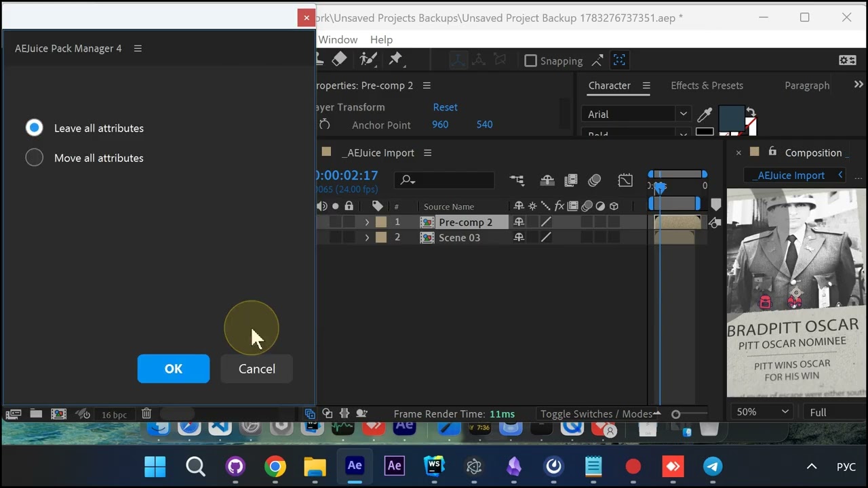868x488 pixels.
Task: Switch to the Effects & Presets tab
Action: [707, 85]
